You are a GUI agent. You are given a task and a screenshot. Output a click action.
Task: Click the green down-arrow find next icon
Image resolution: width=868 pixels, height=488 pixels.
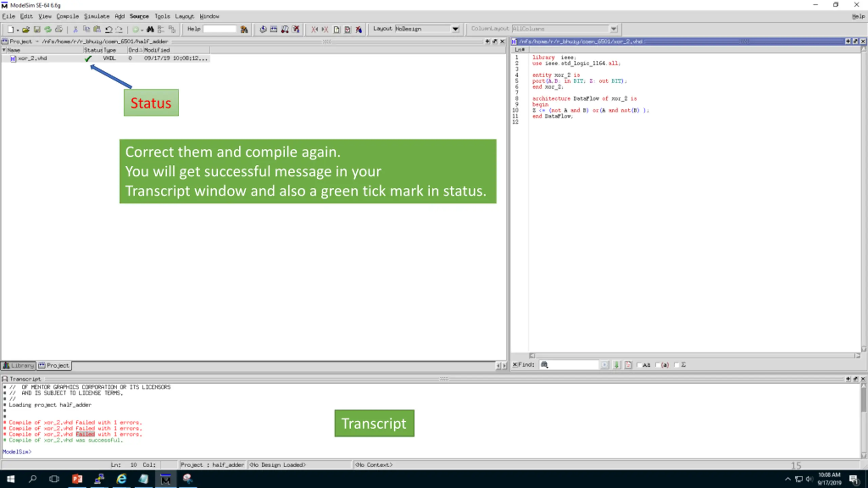[617, 365]
